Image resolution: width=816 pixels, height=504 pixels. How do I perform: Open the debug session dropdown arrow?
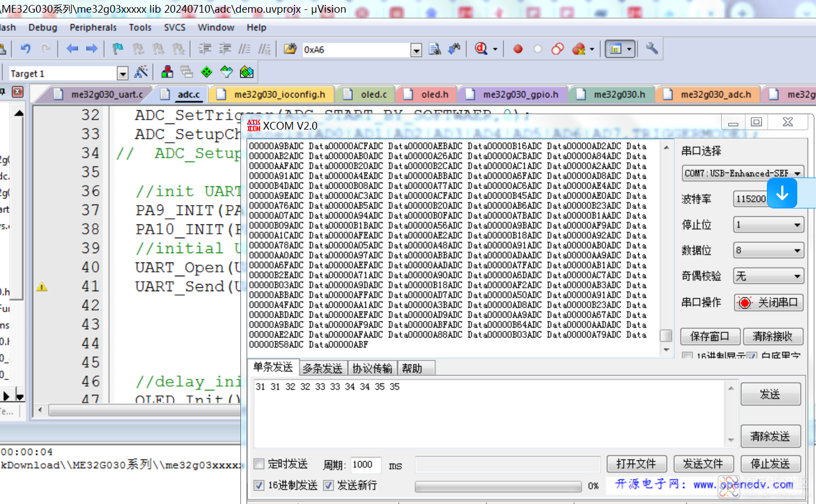[495, 49]
